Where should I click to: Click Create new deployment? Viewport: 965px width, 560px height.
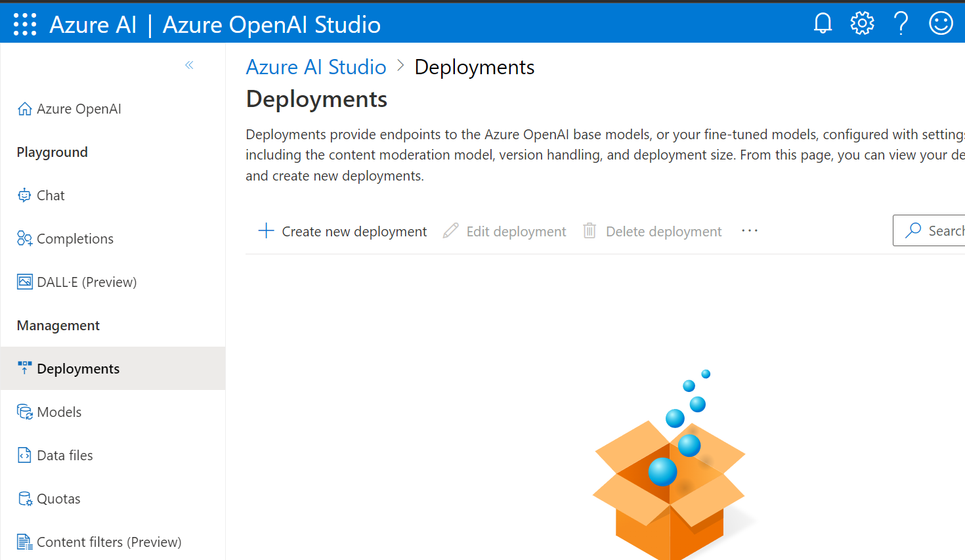point(343,231)
